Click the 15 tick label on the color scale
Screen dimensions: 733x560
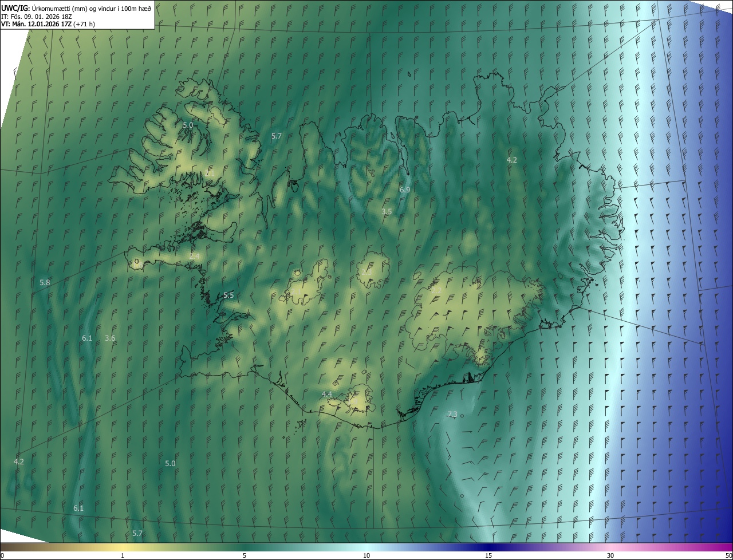[488, 555]
